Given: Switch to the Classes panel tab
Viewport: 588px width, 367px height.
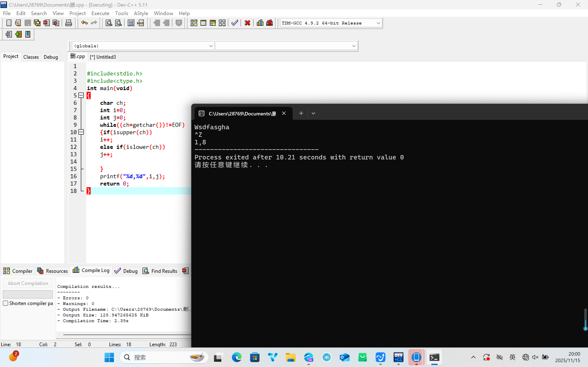Looking at the screenshot, I should click(31, 57).
